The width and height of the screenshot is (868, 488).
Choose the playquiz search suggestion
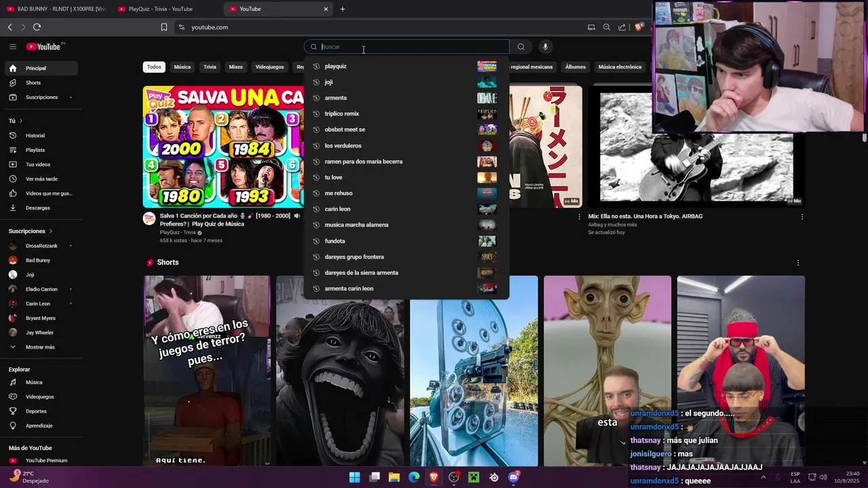(x=406, y=66)
